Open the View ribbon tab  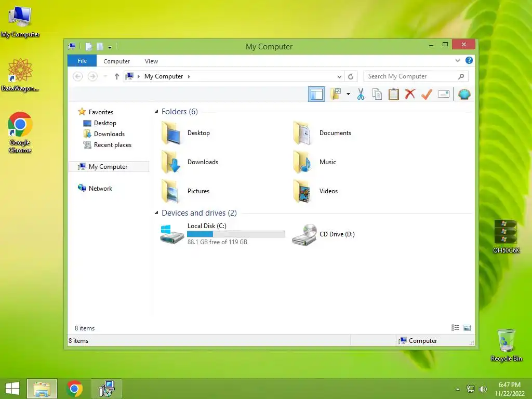click(151, 61)
